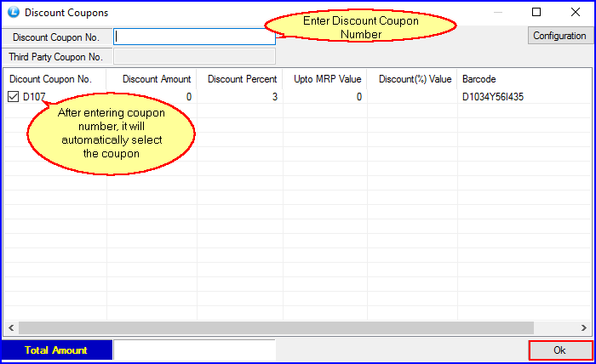Image resolution: width=596 pixels, height=364 pixels.
Task: Select the Discount Percent cell showing 3
Action: click(240, 97)
